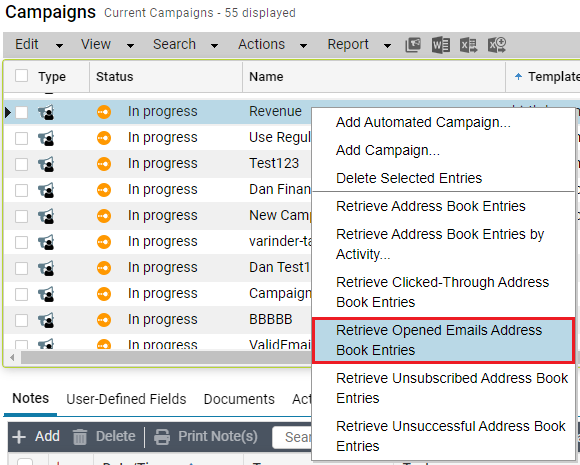The height and width of the screenshot is (465, 580).
Task: Click the Excel icon with plus badge
Action: [x=497, y=45]
